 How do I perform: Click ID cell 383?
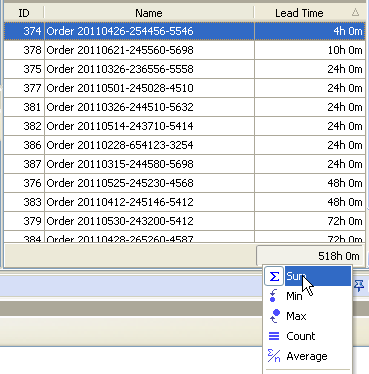click(24, 202)
